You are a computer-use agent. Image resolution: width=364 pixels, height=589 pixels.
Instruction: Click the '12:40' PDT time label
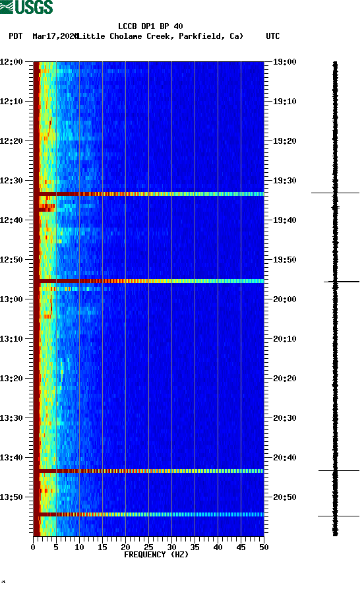pyautogui.click(x=11, y=220)
